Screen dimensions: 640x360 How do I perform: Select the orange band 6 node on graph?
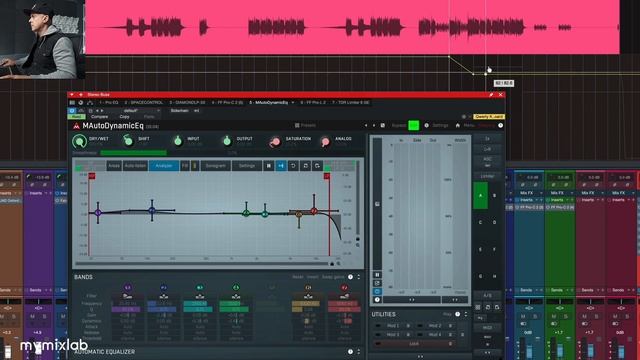pyautogui.click(x=299, y=214)
